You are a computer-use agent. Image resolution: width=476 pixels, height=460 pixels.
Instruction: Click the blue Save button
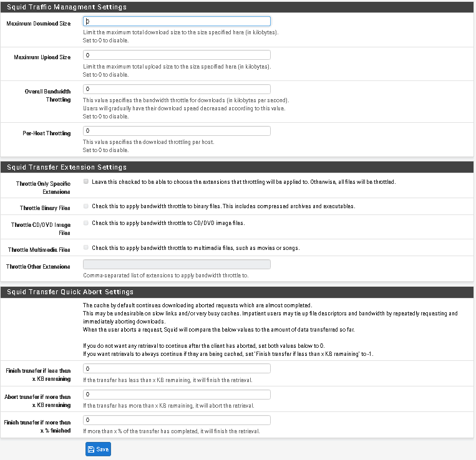tap(98, 449)
